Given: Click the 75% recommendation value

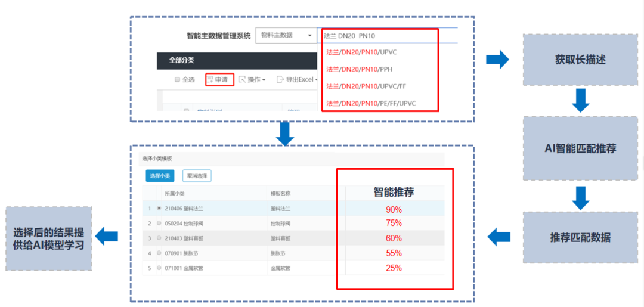Looking at the screenshot, I should click(x=394, y=224).
